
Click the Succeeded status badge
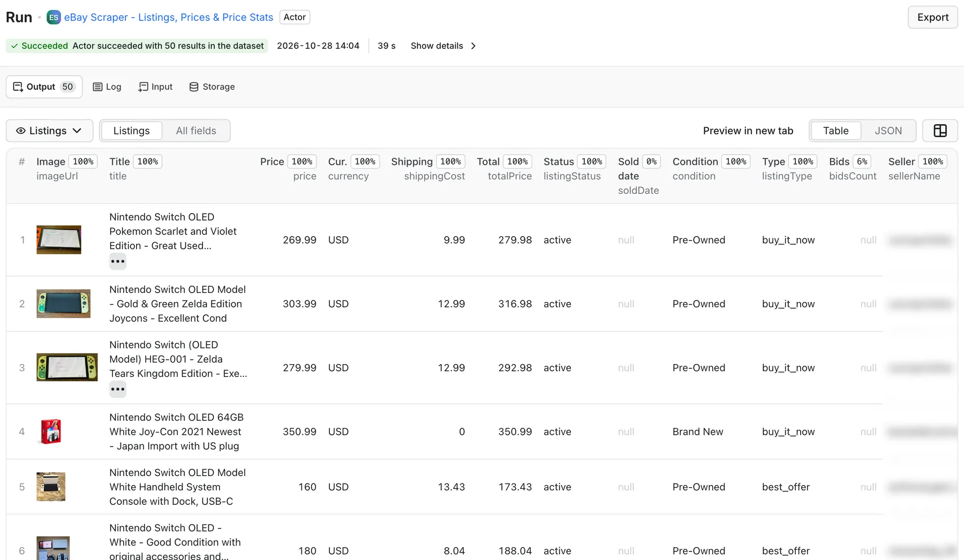pyautogui.click(x=137, y=46)
